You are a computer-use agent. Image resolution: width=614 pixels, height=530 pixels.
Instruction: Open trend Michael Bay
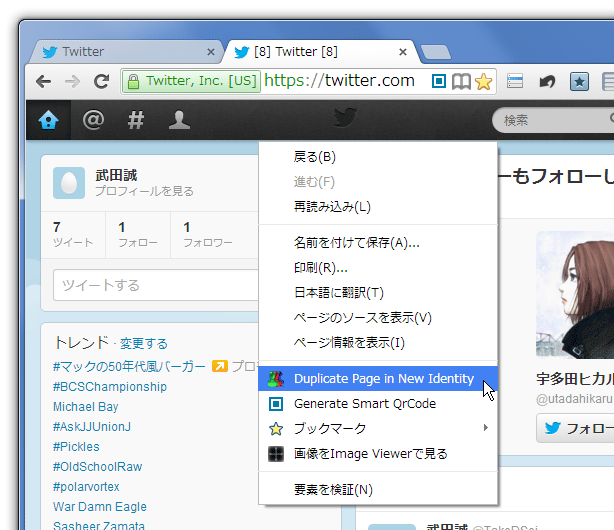85,407
